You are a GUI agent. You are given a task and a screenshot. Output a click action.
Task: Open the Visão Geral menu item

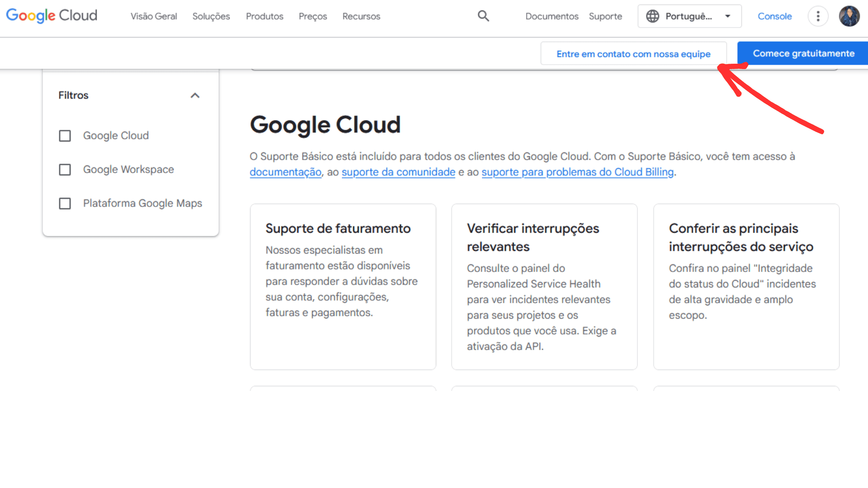(154, 16)
